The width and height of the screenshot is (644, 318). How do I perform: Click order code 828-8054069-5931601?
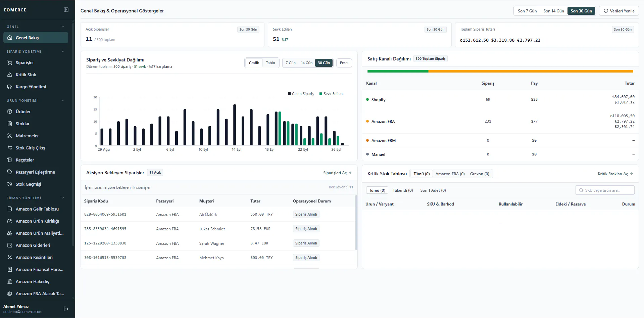pos(105,214)
